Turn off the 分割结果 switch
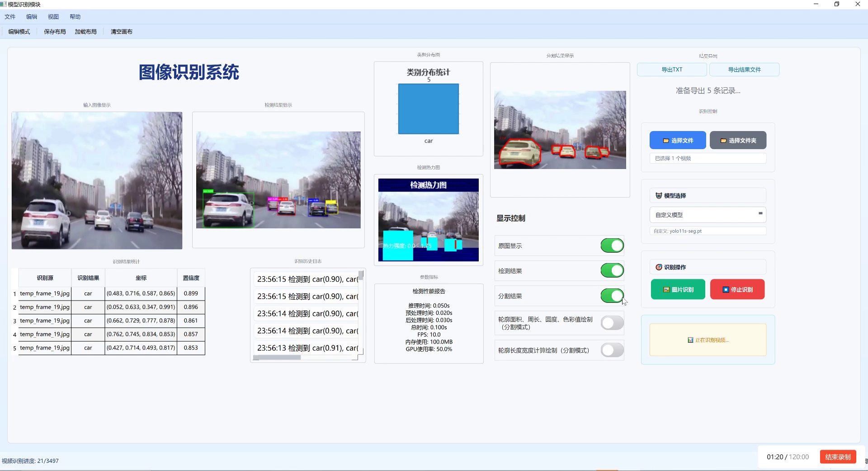 pyautogui.click(x=612, y=296)
